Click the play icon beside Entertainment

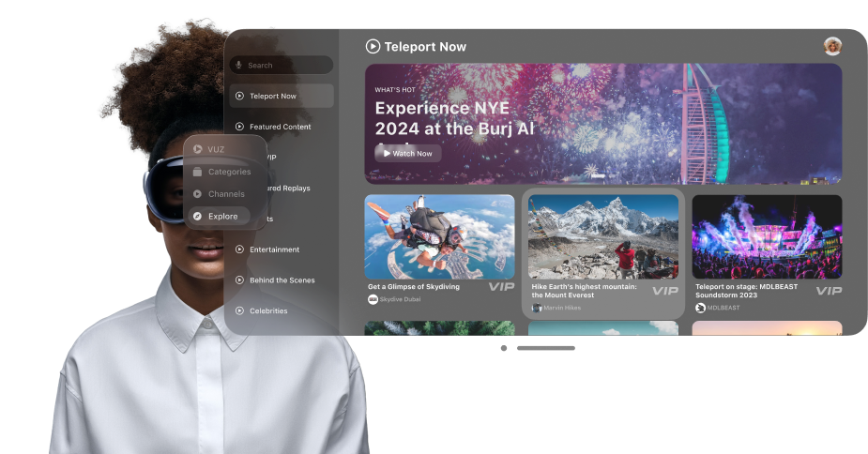point(239,250)
